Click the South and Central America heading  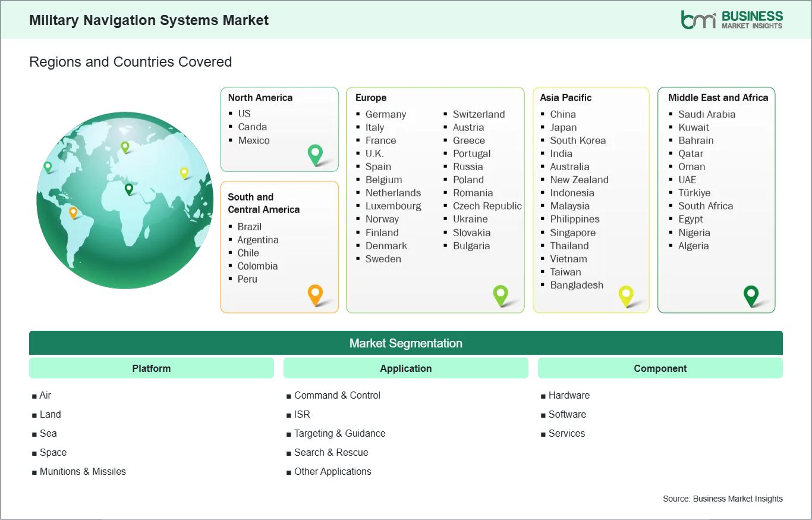[x=264, y=203]
